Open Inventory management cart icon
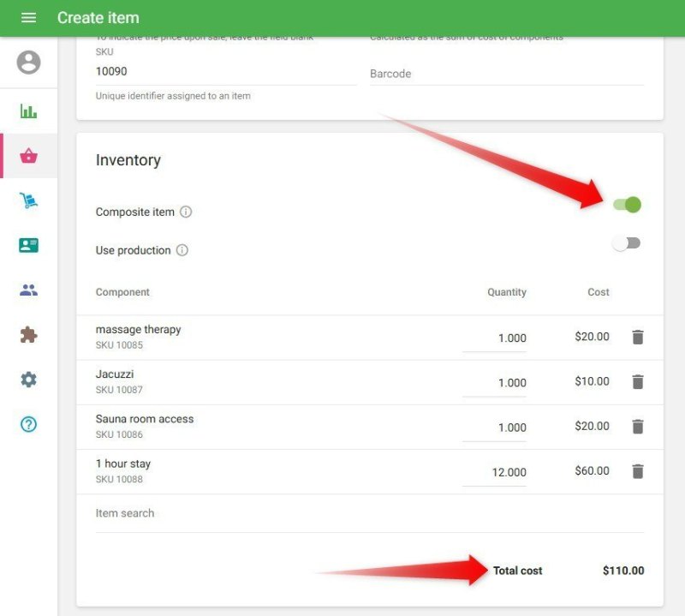 pos(28,200)
